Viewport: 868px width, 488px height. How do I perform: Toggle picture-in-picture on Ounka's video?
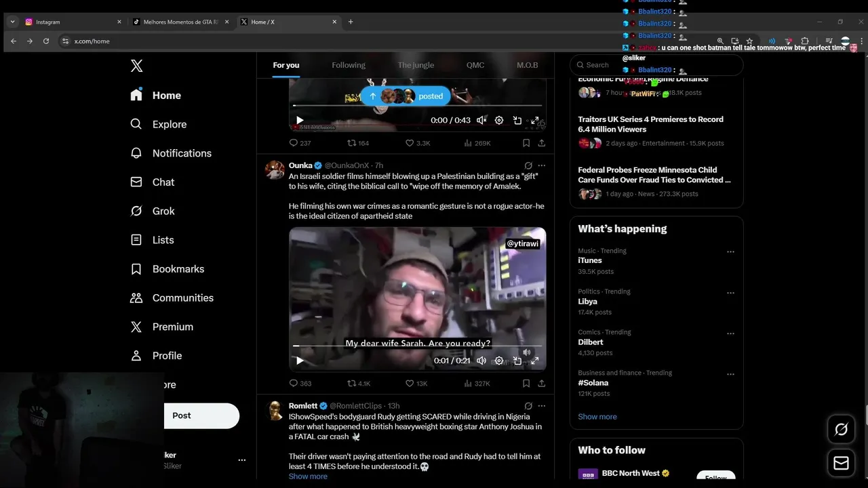517,361
